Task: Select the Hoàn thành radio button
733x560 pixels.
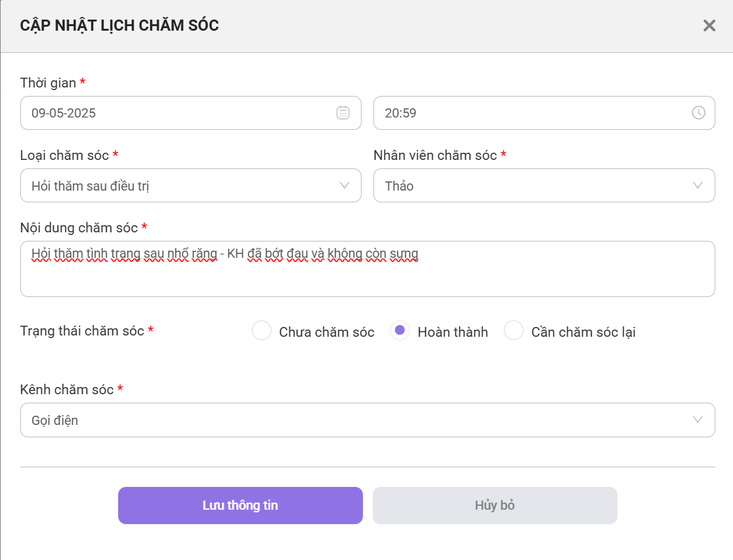Action: pyautogui.click(x=400, y=330)
